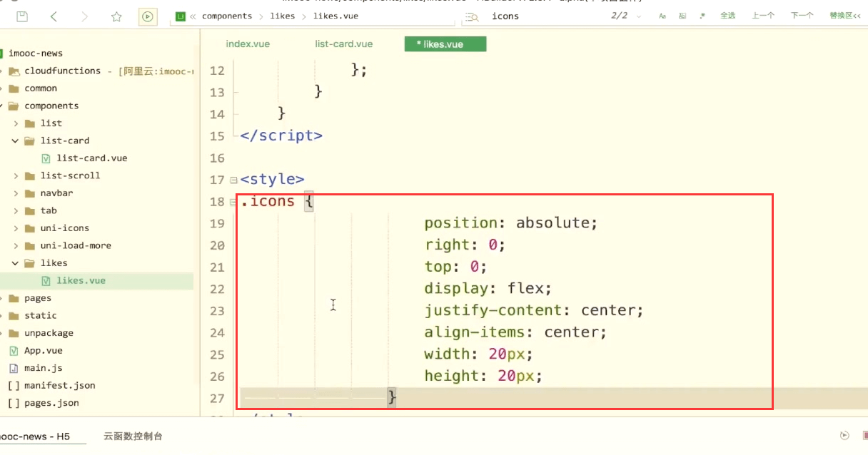868x455 pixels.
Task: Click the tab folder icon
Action: tap(29, 211)
